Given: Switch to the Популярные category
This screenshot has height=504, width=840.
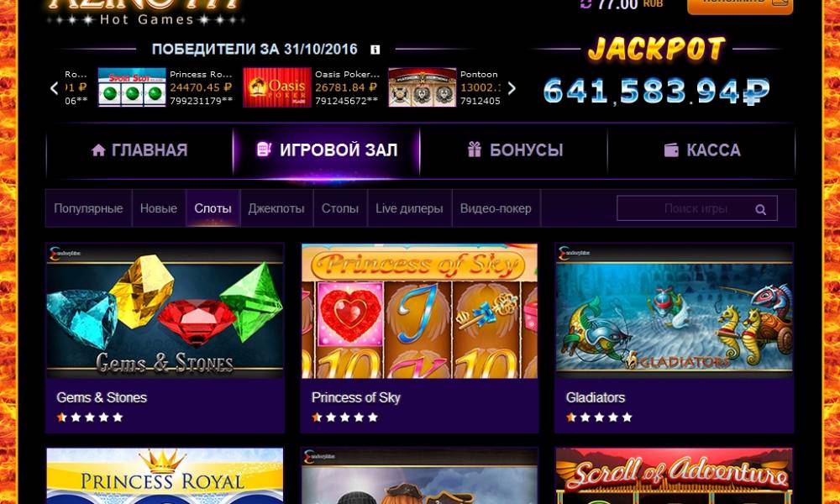Looking at the screenshot, I should tap(88, 208).
